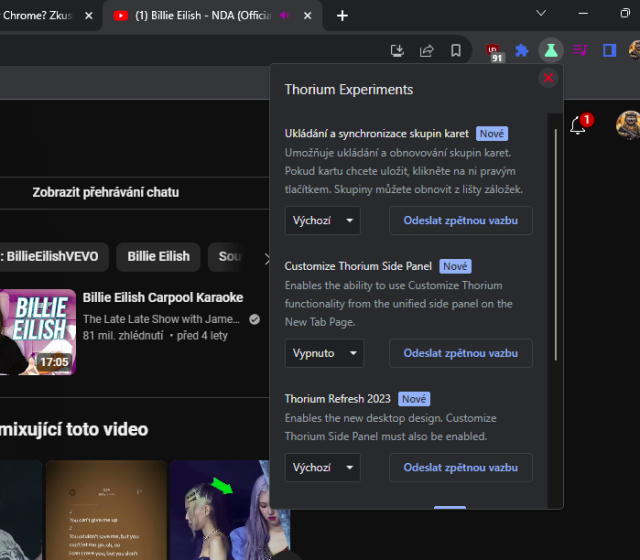Close the Thorium Experiments popup
Viewport: 640px width, 560px height.
coord(548,78)
